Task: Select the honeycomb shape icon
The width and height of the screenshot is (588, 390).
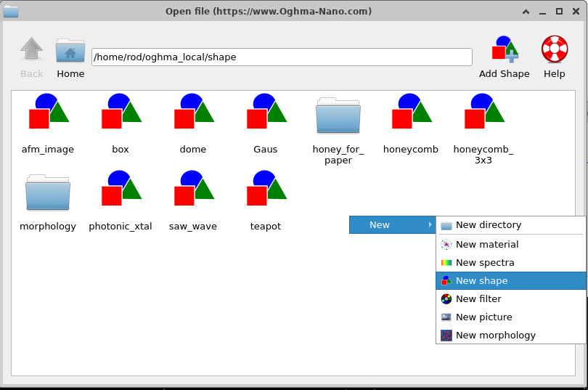Action: (x=412, y=111)
